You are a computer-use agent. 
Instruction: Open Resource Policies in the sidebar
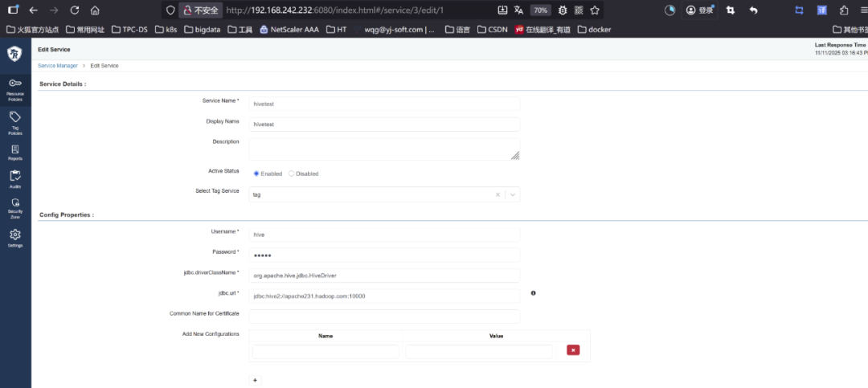[15, 90]
